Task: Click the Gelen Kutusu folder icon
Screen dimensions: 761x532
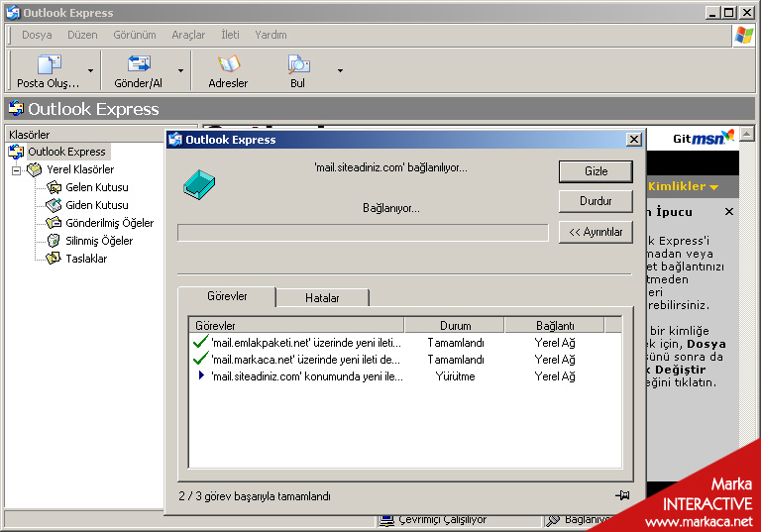Action: tap(54, 187)
